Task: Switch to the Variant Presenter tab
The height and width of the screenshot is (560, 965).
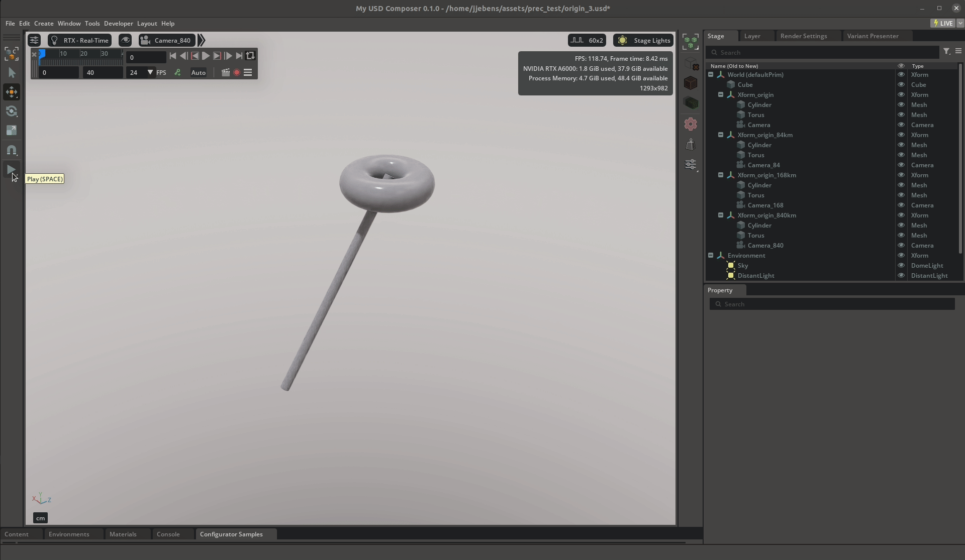Action: tap(873, 36)
